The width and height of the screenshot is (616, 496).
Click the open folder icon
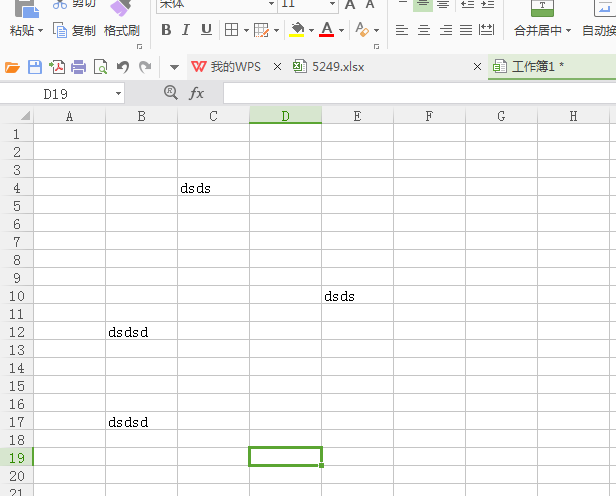pyautogui.click(x=13, y=67)
